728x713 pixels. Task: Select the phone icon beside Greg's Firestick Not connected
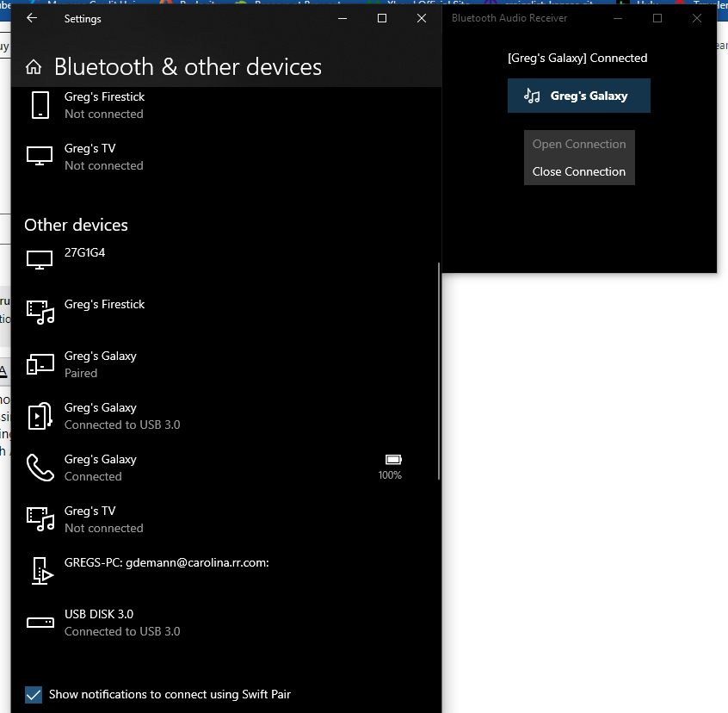[40, 105]
